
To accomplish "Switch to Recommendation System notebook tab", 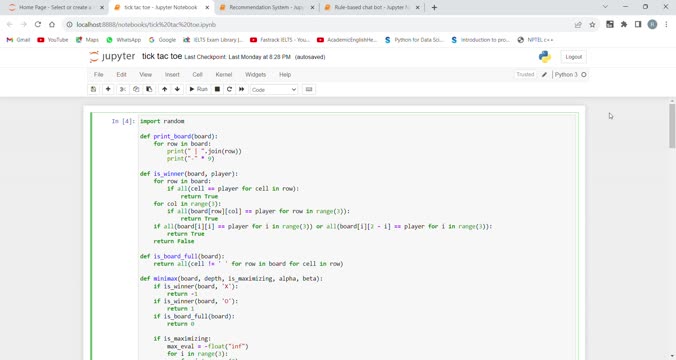I will (x=266, y=7).
